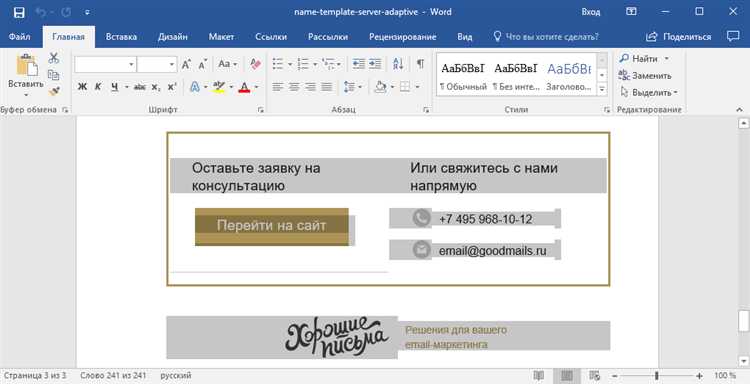Open the change case Aa dropdown
The width and height of the screenshot is (750, 384).
click(x=228, y=64)
